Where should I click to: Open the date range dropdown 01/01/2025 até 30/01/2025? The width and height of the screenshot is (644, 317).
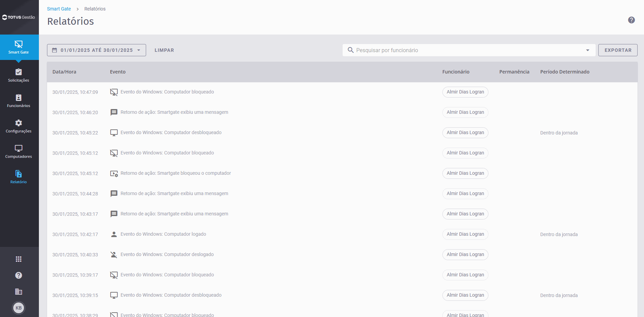pos(96,50)
